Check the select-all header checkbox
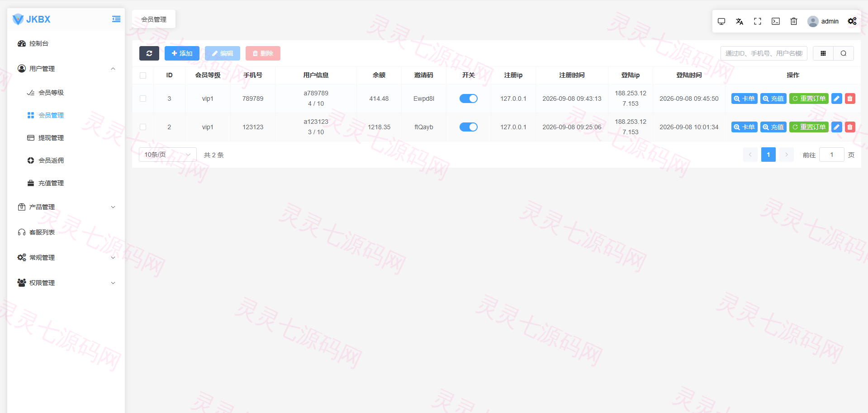Viewport: 868px width, 413px height. (143, 75)
